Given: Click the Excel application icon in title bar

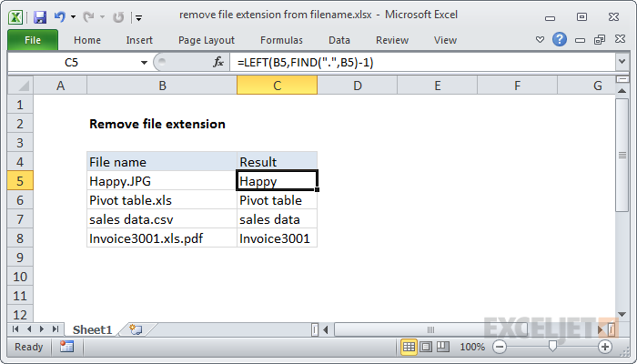Looking at the screenshot, I should click(x=15, y=17).
